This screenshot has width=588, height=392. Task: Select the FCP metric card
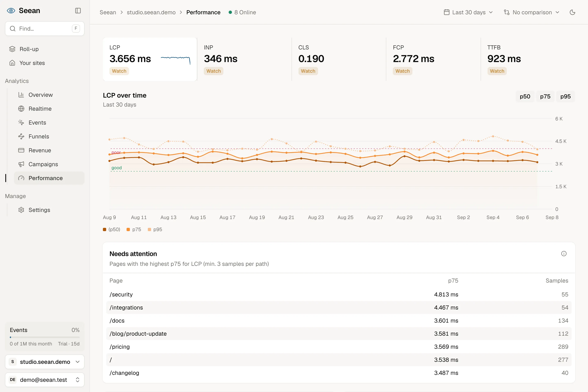pos(433,59)
